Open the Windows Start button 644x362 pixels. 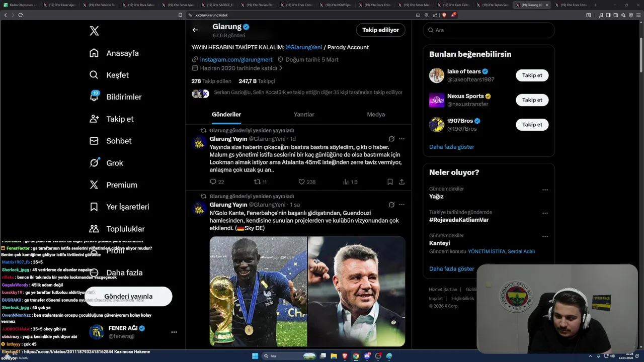tap(255, 356)
